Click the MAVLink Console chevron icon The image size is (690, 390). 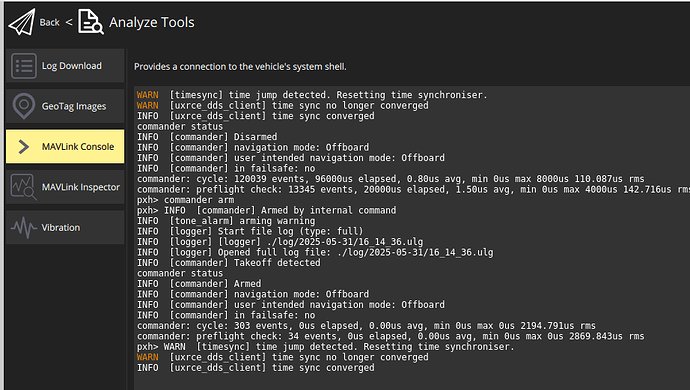pyautogui.click(x=24, y=147)
